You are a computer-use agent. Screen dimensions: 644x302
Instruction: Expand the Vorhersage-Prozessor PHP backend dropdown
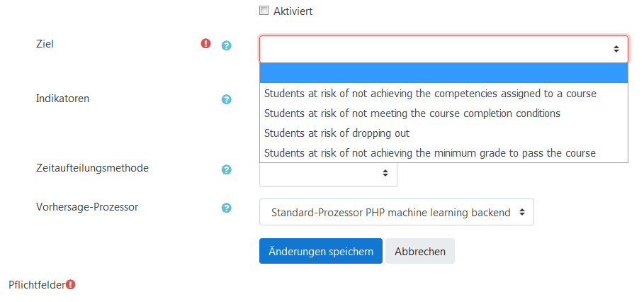pos(396,212)
